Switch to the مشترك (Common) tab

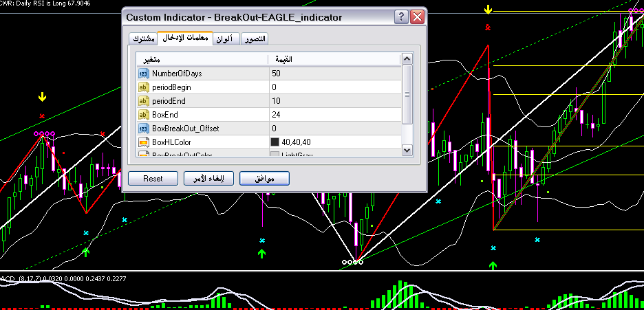point(142,39)
